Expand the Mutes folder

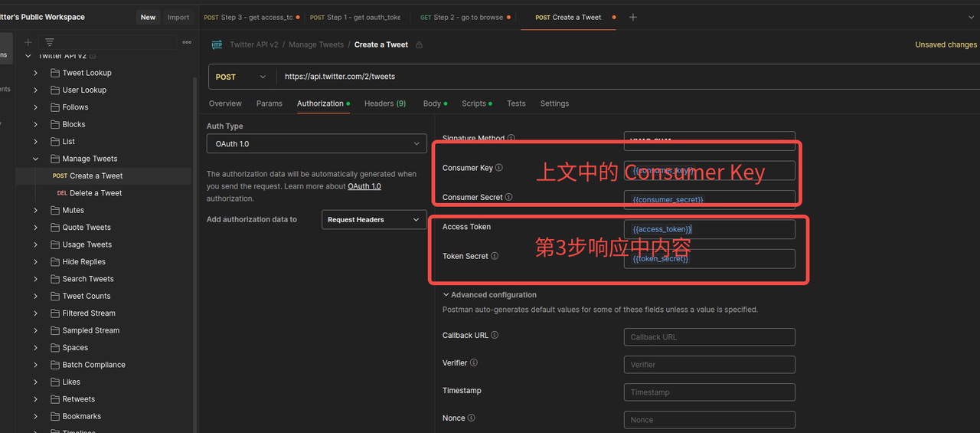(35, 210)
